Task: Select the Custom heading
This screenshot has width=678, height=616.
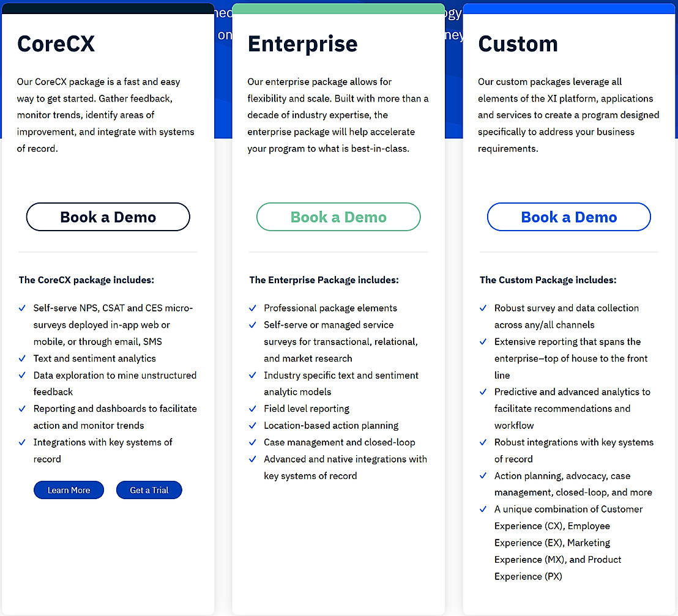Action: [518, 43]
